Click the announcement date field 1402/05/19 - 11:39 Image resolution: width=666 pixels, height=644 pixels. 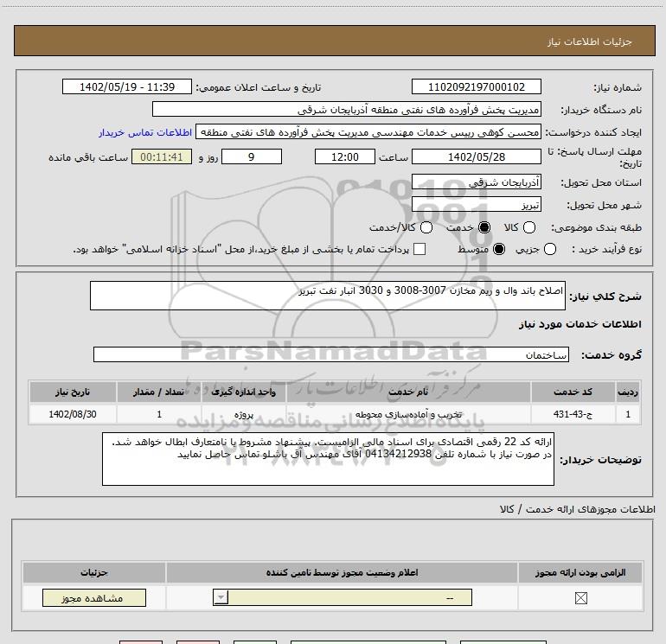[x=127, y=86]
